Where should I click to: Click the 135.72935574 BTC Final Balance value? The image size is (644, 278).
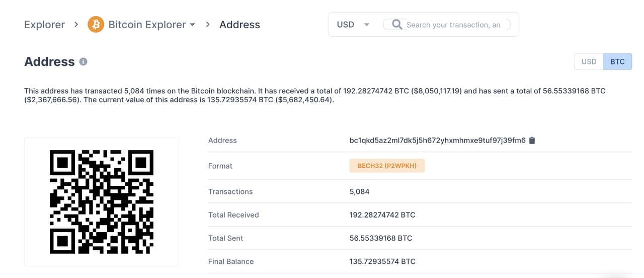[x=382, y=261]
